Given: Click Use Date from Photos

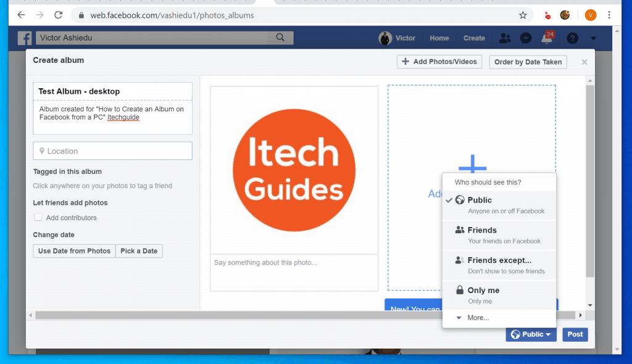Looking at the screenshot, I should (x=74, y=250).
